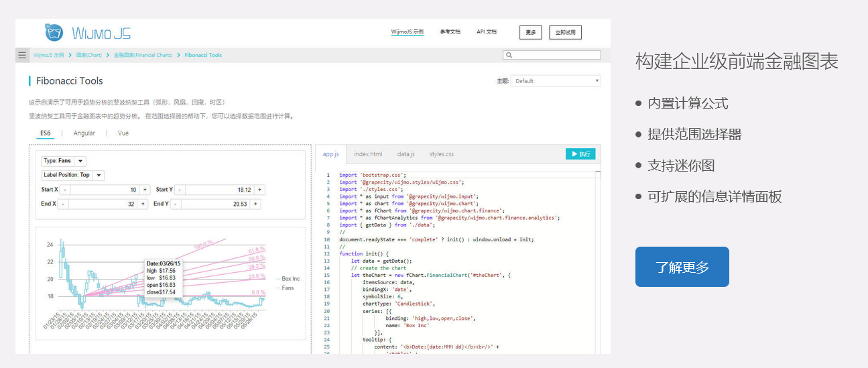This screenshot has height=368, width=868.
Task: Click the 构建企业级前端金融图表 heading
Action: coord(737,62)
